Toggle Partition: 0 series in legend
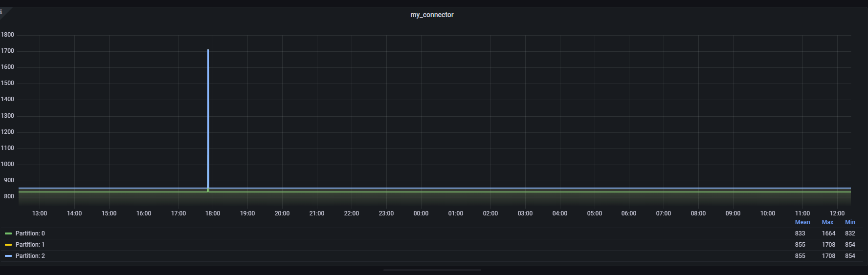The width and height of the screenshot is (868, 275). coord(30,233)
